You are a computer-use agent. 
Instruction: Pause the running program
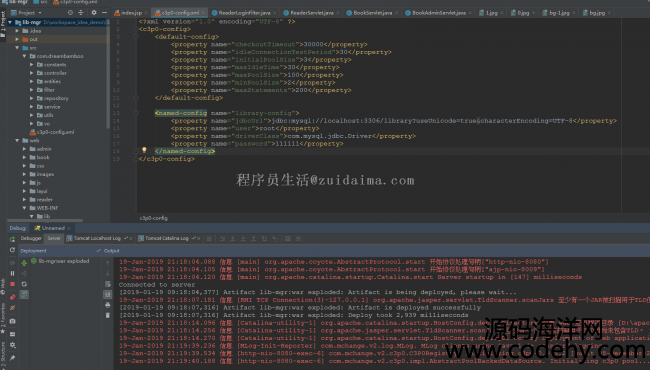pyautogui.click(x=12, y=273)
